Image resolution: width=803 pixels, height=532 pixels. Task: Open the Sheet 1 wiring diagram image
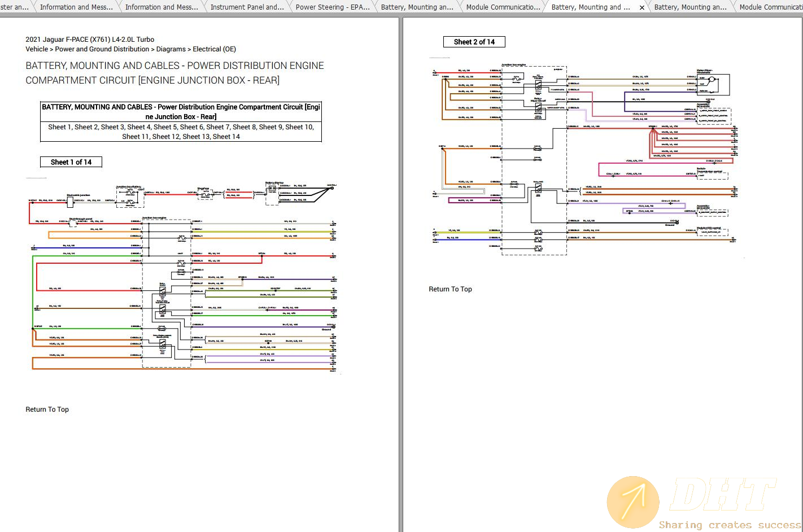[182, 277]
